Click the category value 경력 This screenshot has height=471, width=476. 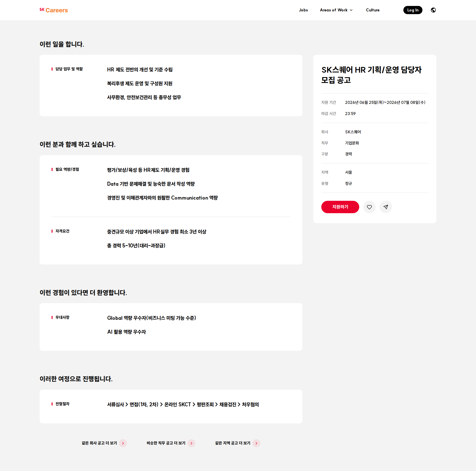click(349, 154)
